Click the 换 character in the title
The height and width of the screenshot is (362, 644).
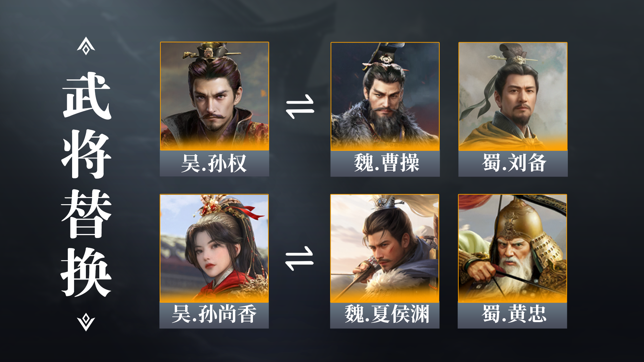[x=86, y=273]
